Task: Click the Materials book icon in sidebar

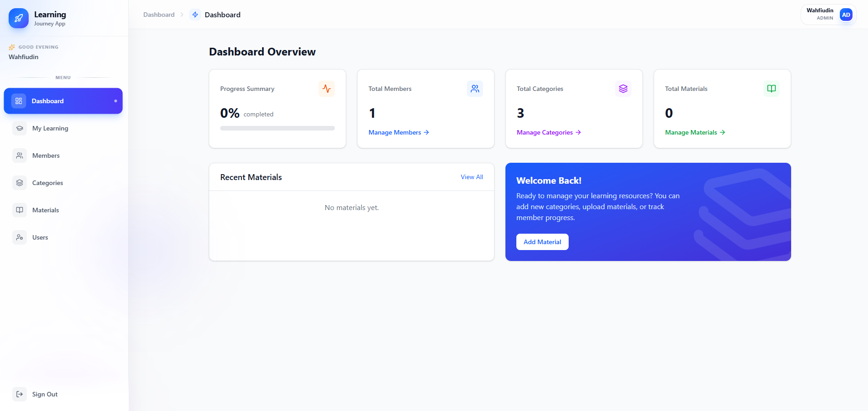Action: [x=20, y=210]
